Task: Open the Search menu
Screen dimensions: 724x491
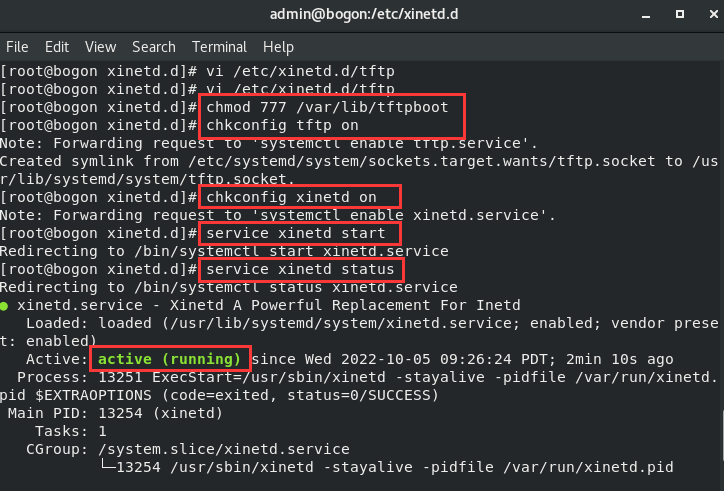Action: (x=153, y=47)
